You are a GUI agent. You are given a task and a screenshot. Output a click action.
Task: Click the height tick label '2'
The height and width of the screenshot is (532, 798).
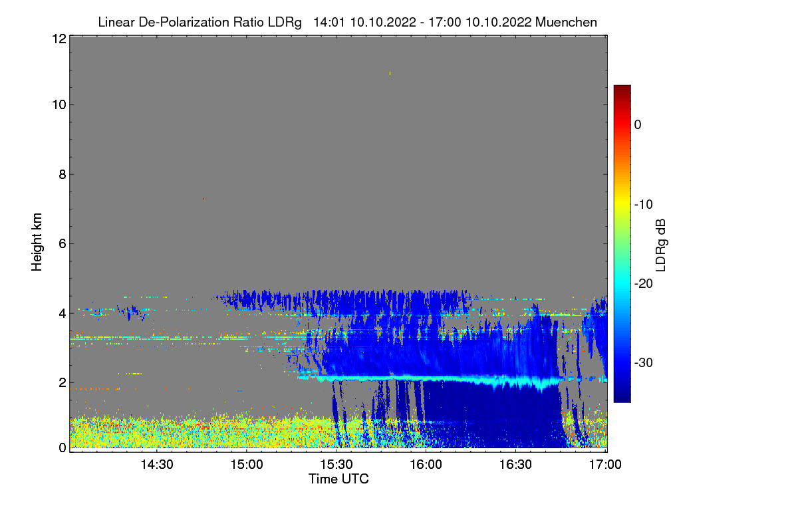(62, 382)
